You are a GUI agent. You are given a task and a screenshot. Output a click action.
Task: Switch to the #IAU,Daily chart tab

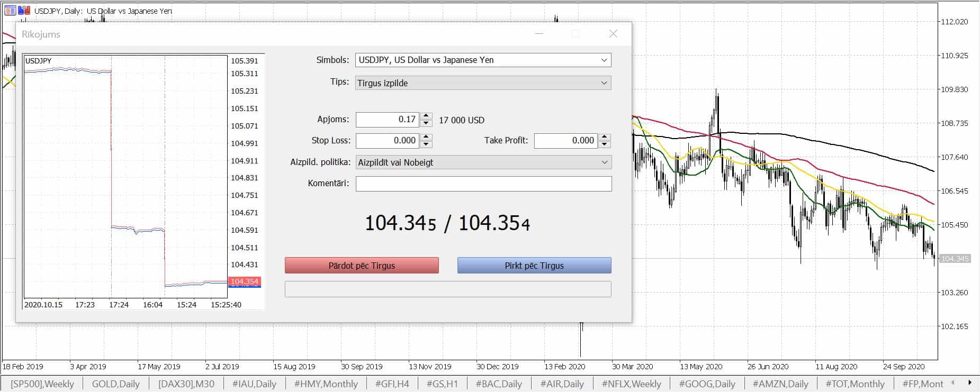tap(255, 384)
